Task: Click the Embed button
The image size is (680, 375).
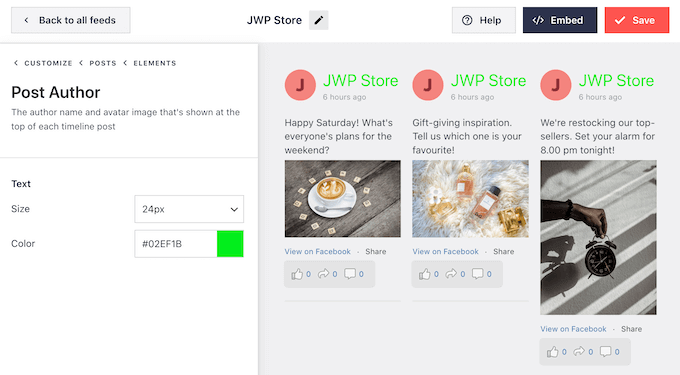Action: tap(560, 20)
